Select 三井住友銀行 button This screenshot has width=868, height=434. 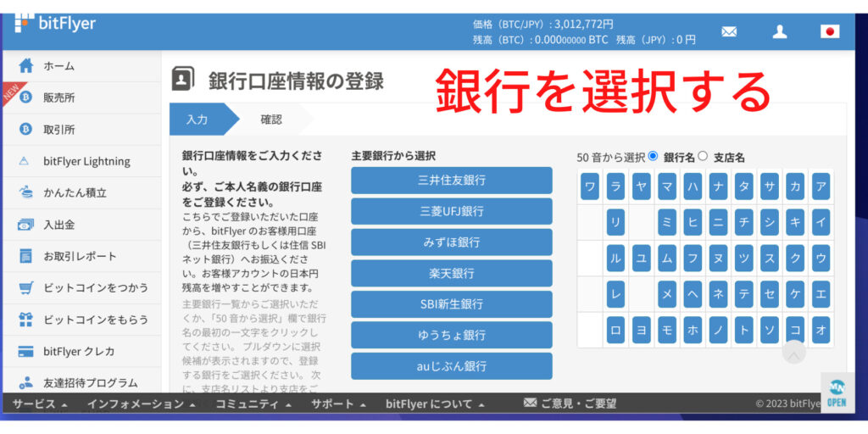pos(452,181)
